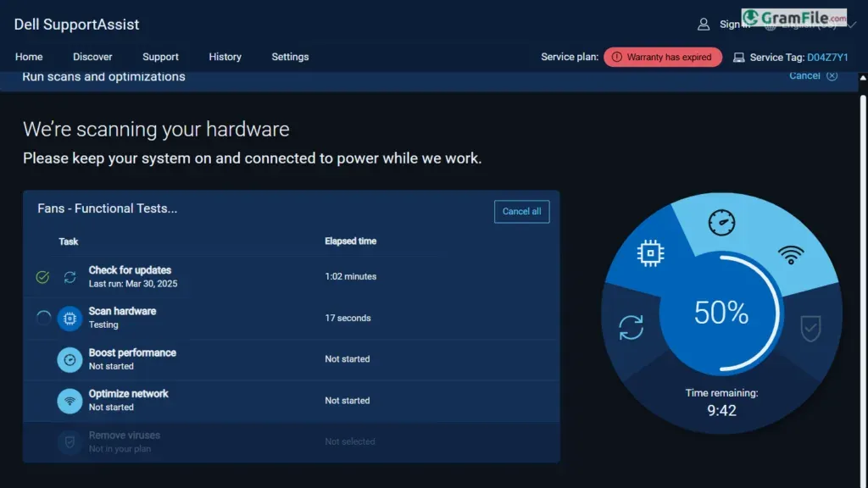Image resolution: width=868 pixels, height=488 pixels.
Task: Click the green checkmark for Check for updates
Action: tap(42, 277)
